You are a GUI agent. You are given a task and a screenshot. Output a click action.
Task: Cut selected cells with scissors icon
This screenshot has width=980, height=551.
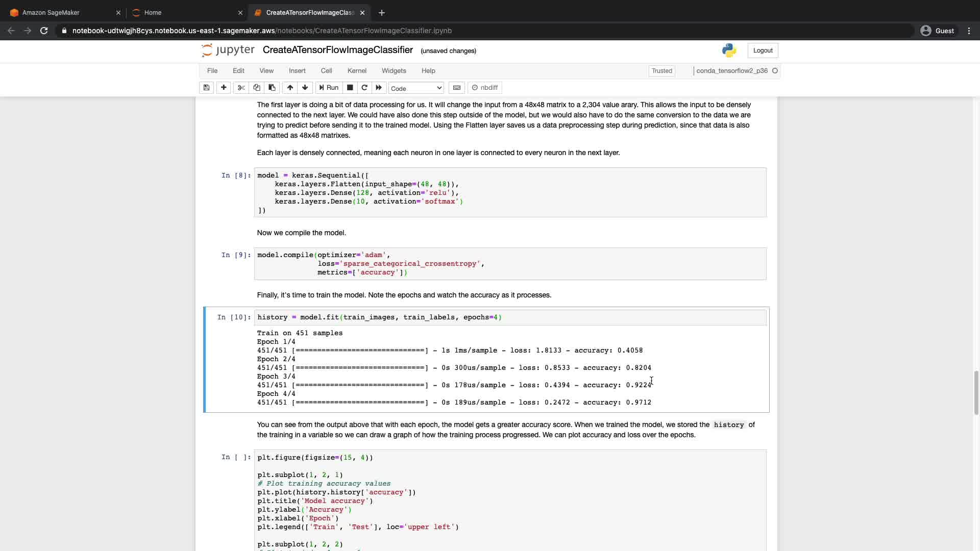[x=241, y=88]
